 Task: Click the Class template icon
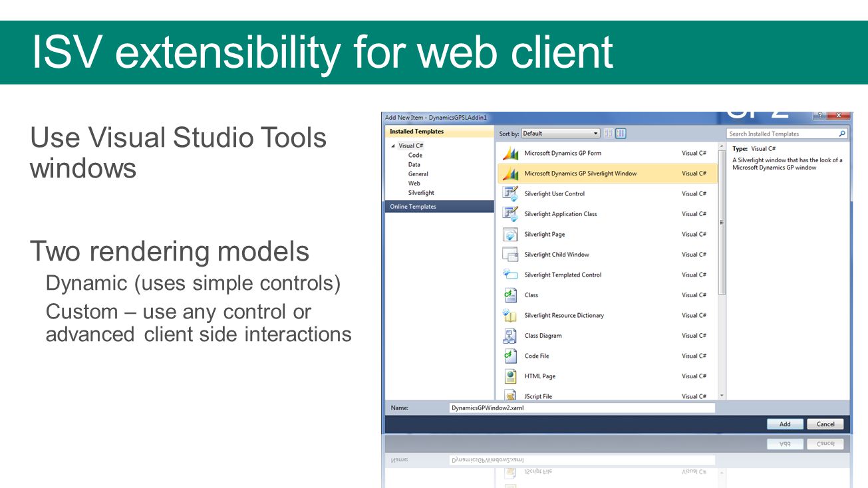510,295
